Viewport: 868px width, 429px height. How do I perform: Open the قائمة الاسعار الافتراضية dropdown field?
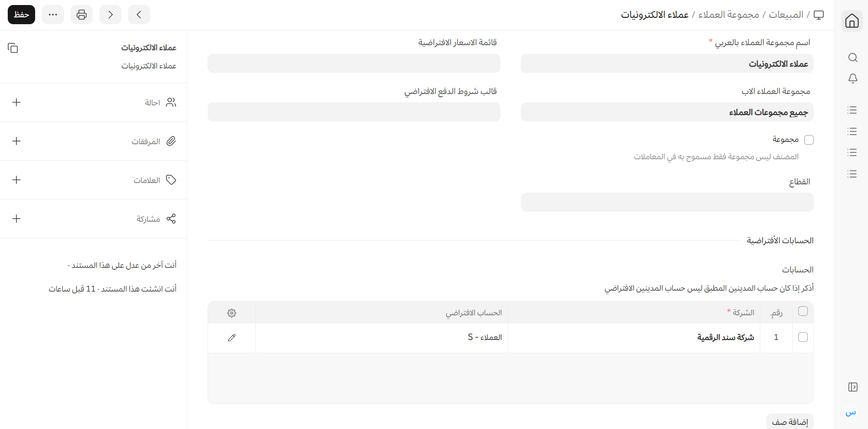pyautogui.click(x=353, y=64)
